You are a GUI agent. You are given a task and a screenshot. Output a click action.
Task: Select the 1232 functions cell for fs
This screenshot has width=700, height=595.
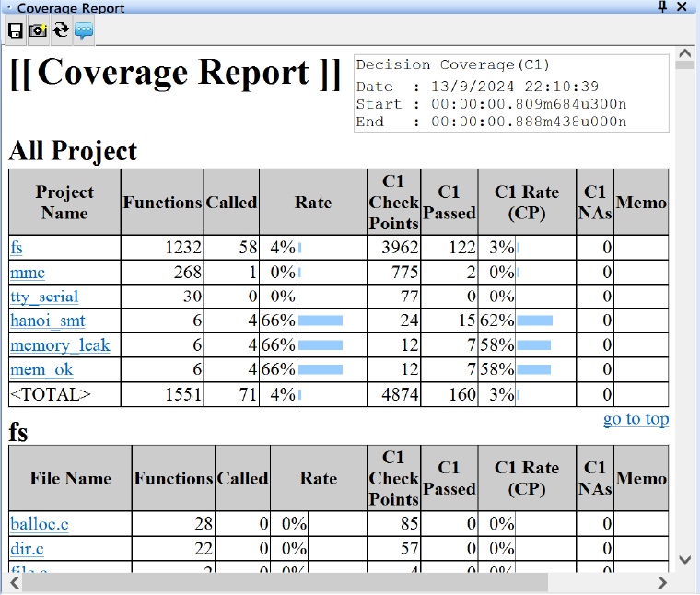162,247
